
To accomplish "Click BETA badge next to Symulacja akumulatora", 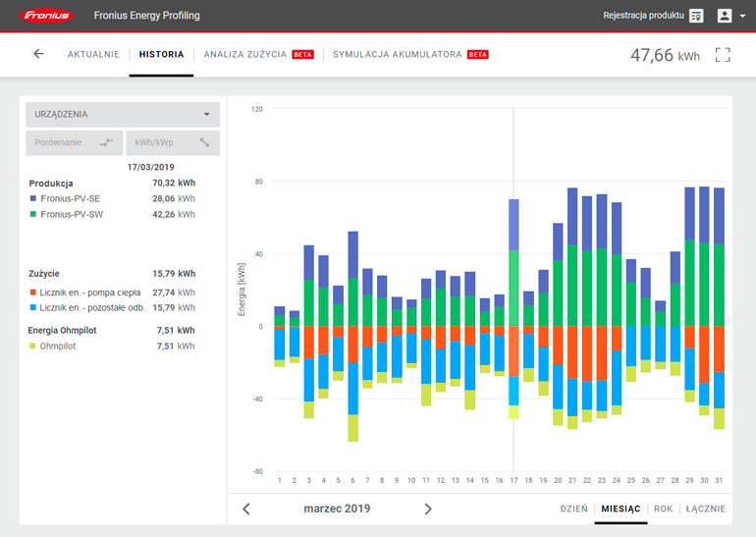I will click(478, 54).
